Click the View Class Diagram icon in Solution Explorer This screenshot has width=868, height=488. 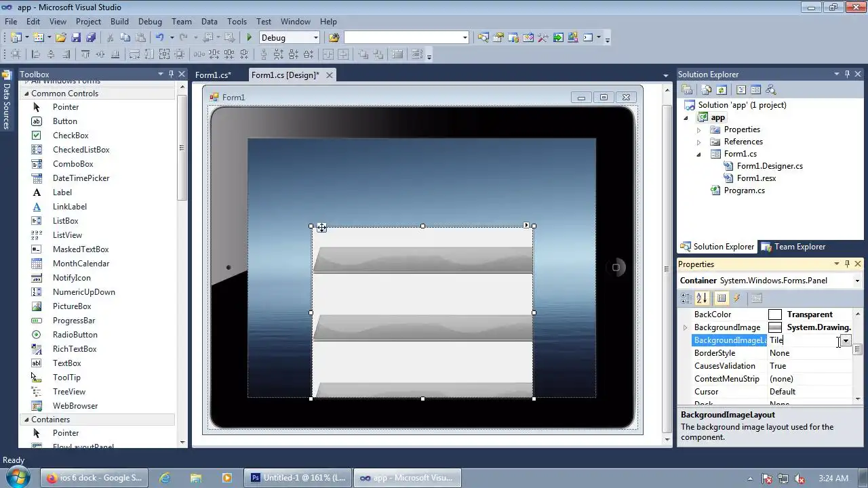(x=770, y=89)
